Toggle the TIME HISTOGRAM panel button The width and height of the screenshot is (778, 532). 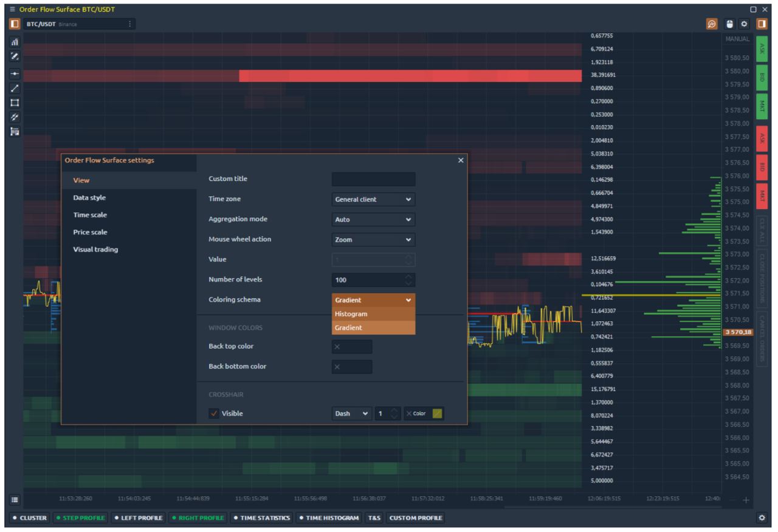point(330,518)
